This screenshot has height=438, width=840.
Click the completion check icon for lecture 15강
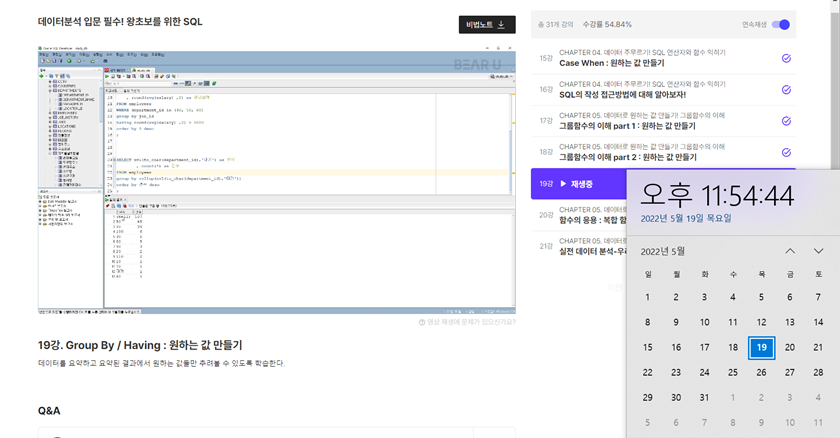[x=786, y=58]
